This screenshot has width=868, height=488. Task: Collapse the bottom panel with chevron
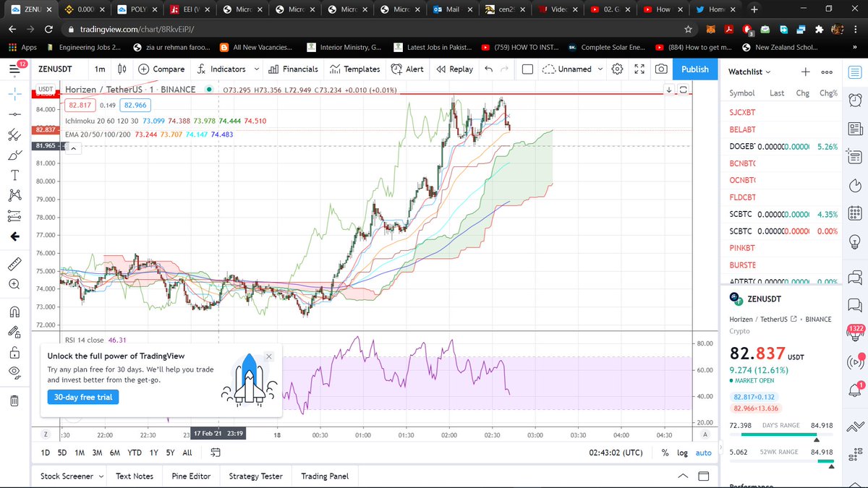pos(683,476)
